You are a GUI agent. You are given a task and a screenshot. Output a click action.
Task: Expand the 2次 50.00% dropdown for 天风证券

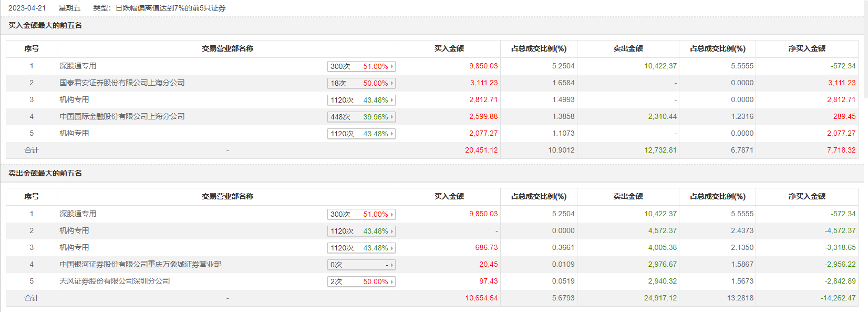[x=361, y=281]
